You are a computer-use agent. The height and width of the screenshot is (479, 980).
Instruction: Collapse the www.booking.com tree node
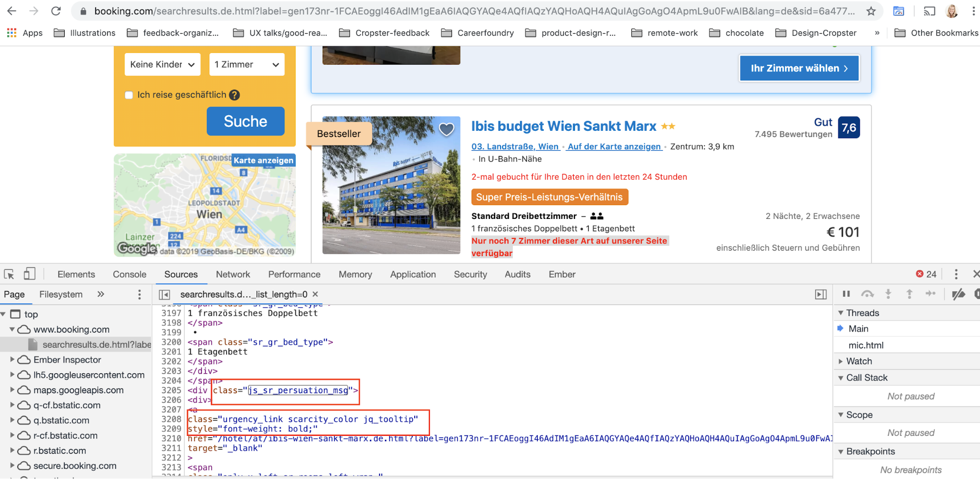[x=12, y=330]
